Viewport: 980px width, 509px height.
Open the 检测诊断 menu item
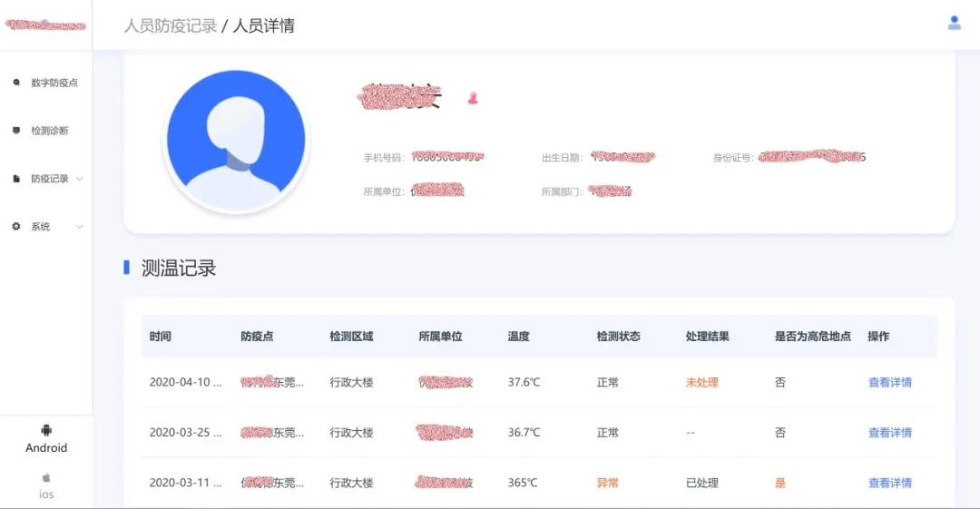(50, 131)
